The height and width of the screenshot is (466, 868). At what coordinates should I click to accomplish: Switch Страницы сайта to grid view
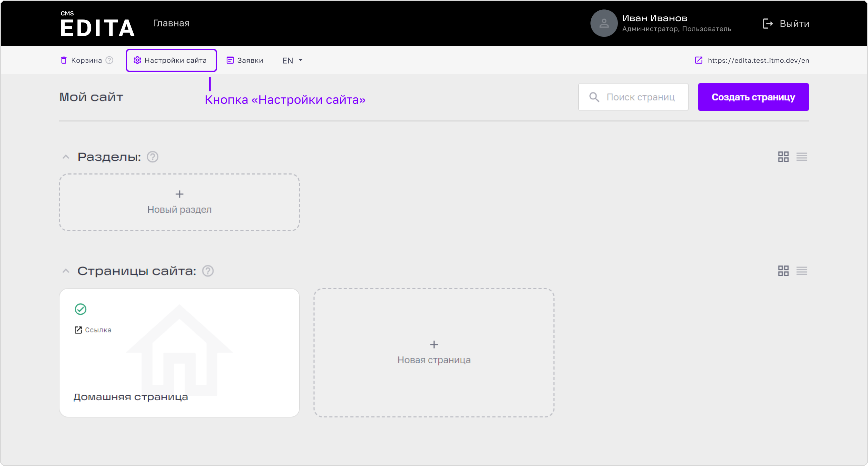pyautogui.click(x=783, y=270)
